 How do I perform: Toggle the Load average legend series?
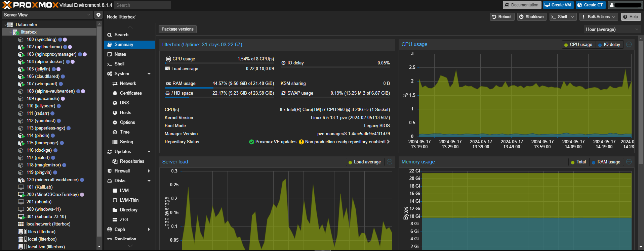point(364,162)
